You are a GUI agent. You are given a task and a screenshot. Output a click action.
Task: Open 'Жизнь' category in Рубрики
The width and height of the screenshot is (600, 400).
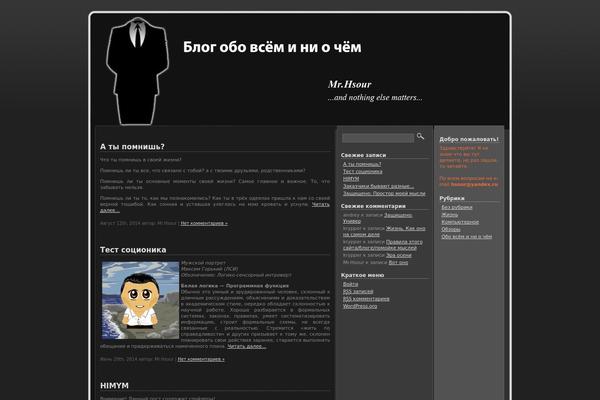point(450,215)
